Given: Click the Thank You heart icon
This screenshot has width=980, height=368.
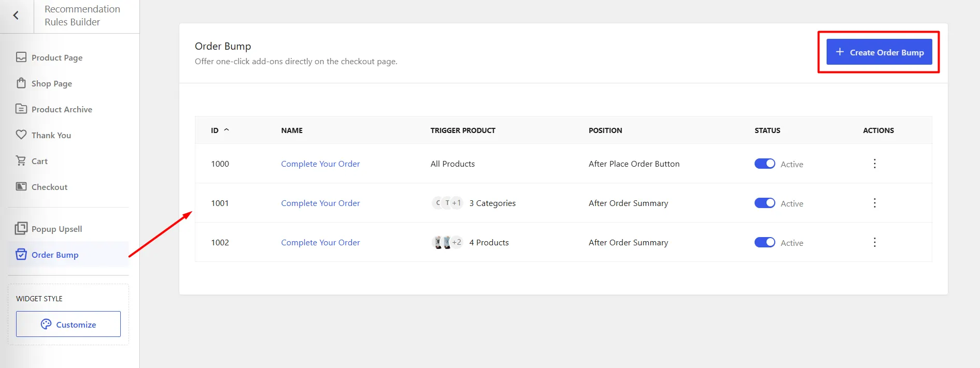Looking at the screenshot, I should 21,135.
